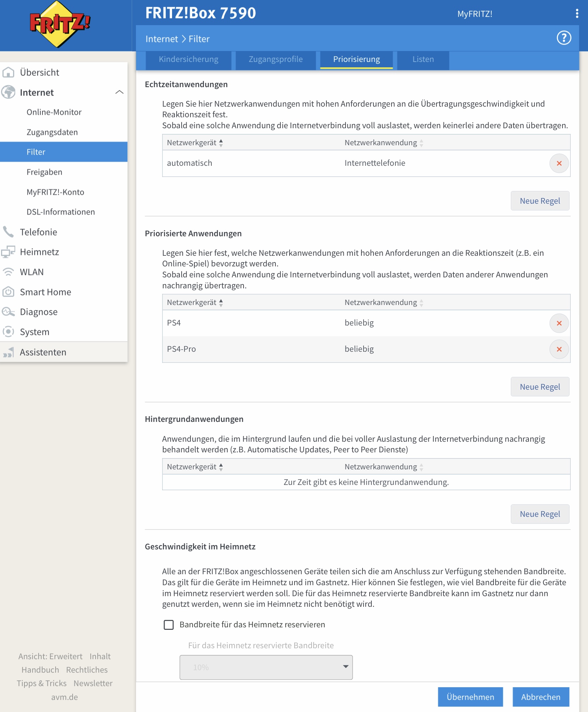Open the 10% reserved bandwidth dropdown
The width and height of the screenshot is (588, 712).
pos(266,667)
